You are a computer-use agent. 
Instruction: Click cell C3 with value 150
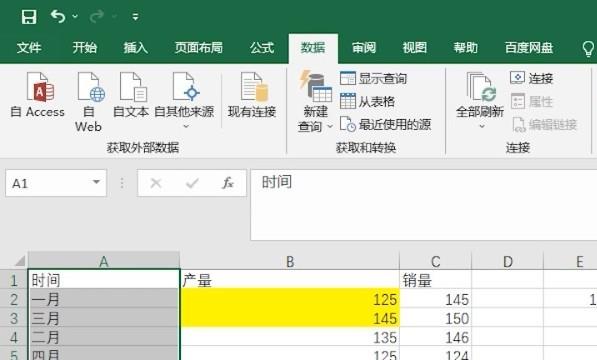(436, 318)
